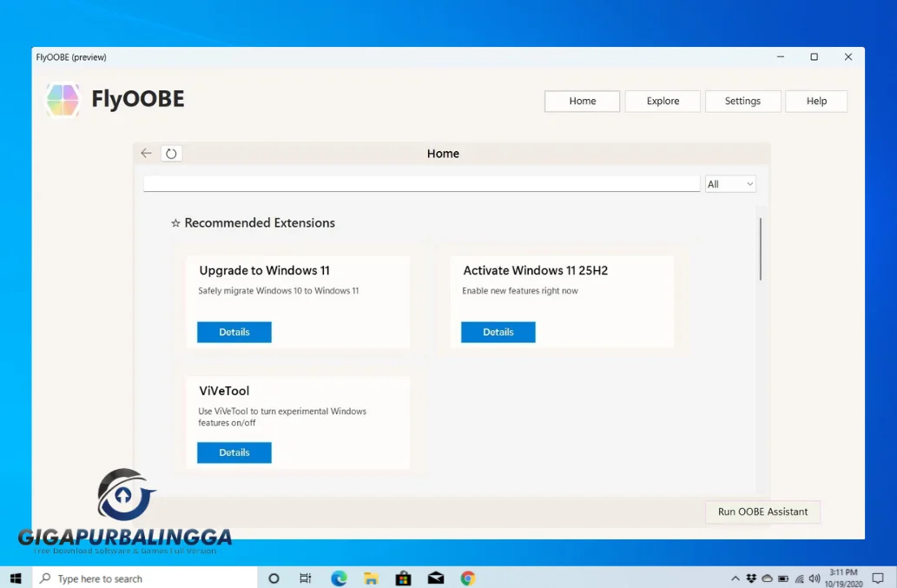This screenshot has height=588, width=897.
Task: Click the extensions list scrollbar
Action: (761, 248)
